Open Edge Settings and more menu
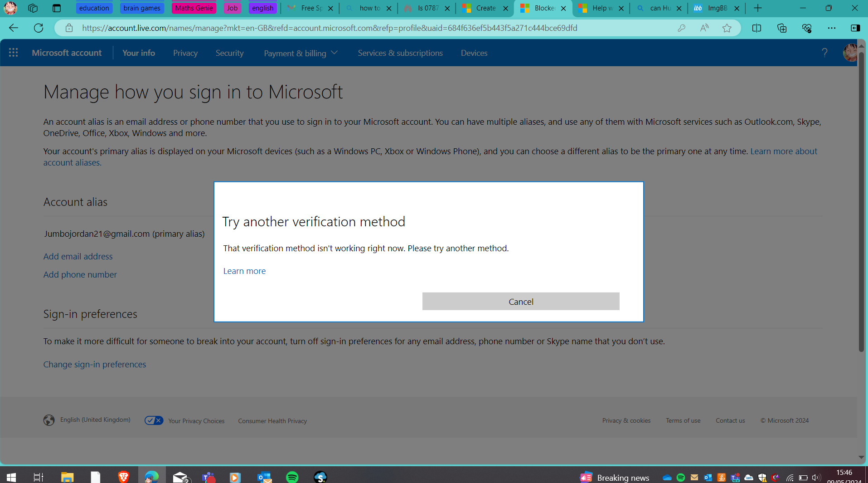Screen dimensions: 868x483 (832, 28)
